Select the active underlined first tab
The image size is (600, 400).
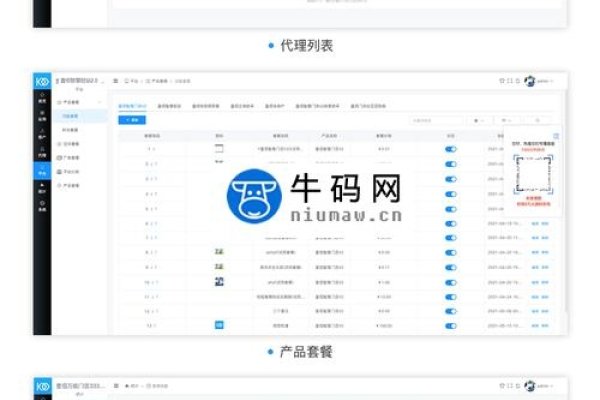tap(132, 106)
